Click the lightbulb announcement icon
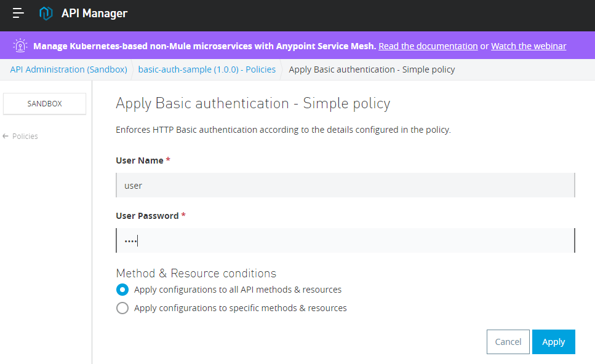The image size is (595, 364). click(20, 45)
